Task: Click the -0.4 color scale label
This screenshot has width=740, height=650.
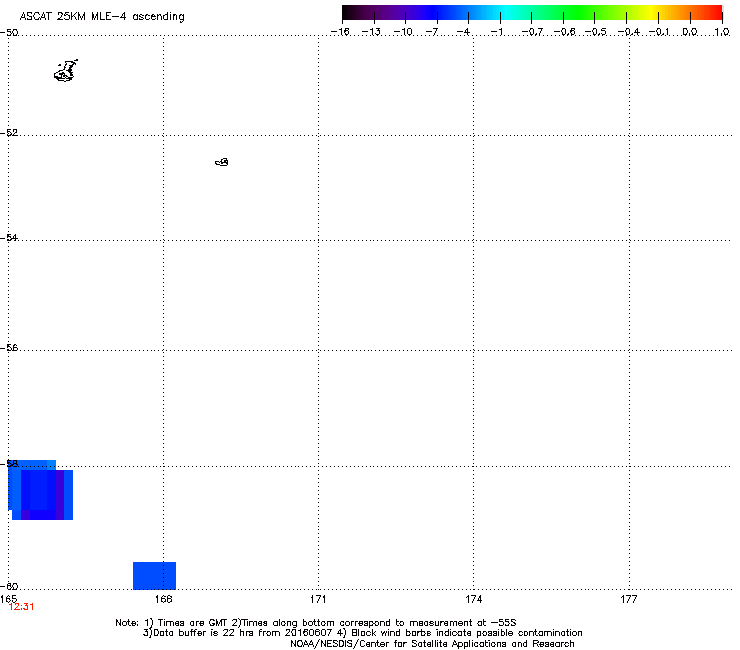Action: coord(629,32)
